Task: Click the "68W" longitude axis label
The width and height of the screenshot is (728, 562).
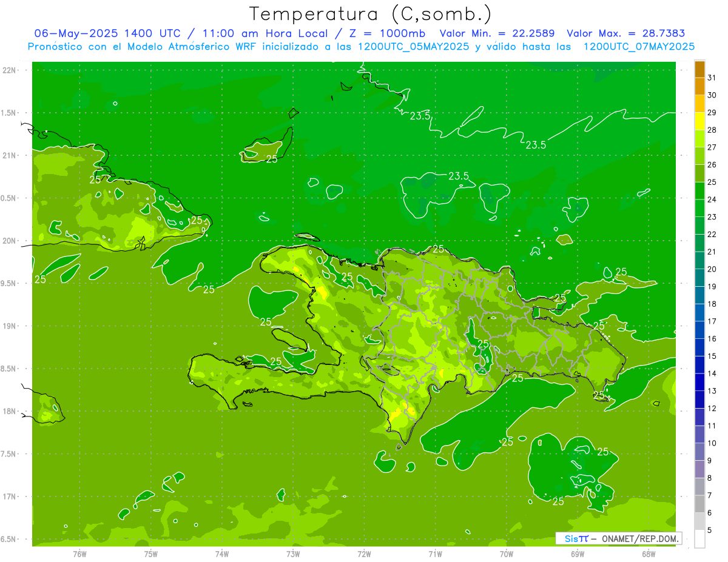Action: (x=649, y=554)
